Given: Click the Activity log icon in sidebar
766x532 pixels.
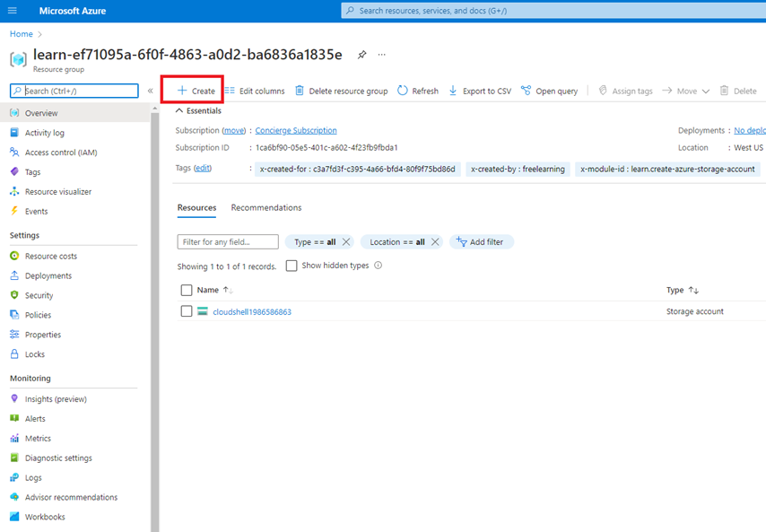Looking at the screenshot, I should tap(14, 133).
